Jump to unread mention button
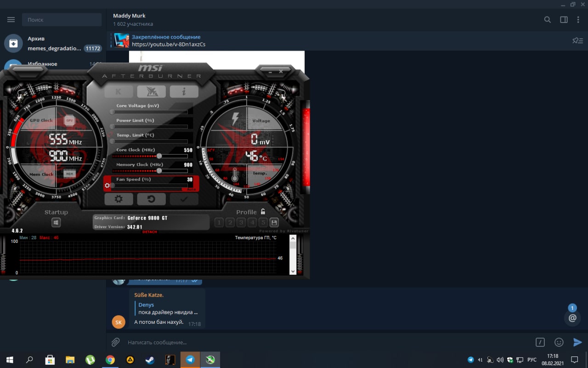Screen dimensions: 588x368 572,317
